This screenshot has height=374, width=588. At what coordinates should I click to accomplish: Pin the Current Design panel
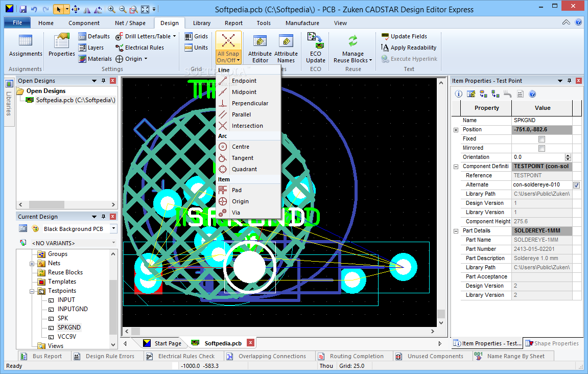click(104, 217)
